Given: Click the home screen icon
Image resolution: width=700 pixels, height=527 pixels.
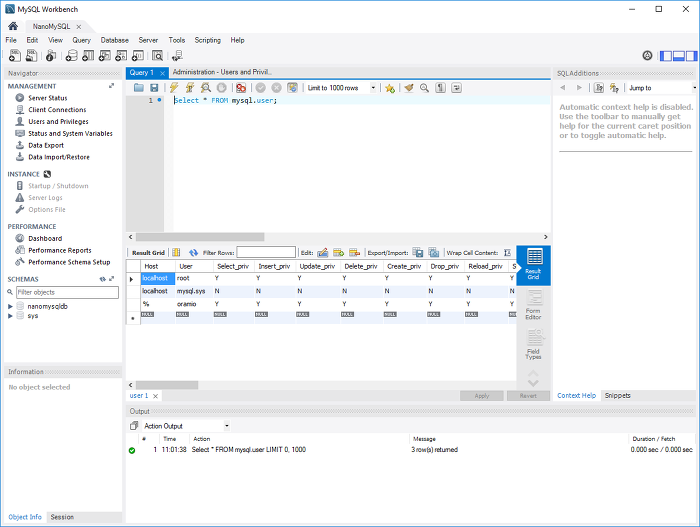Looking at the screenshot, I should coord(13,26).
